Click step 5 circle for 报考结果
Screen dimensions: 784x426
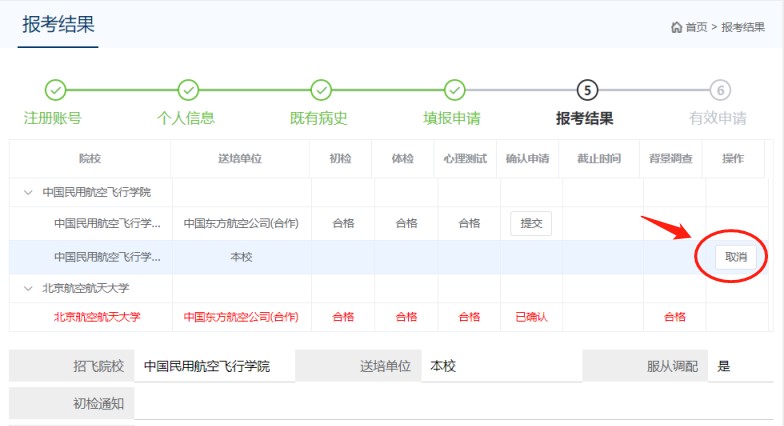[x=587, y=90]
